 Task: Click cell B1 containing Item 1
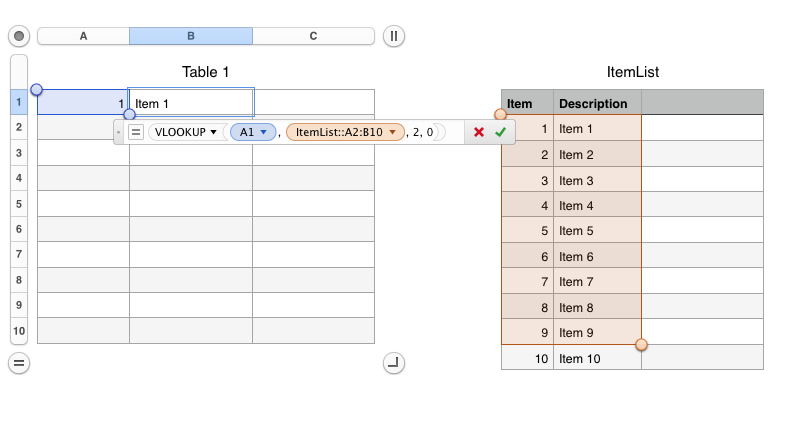pyautogui.click(x=190, y=102)
